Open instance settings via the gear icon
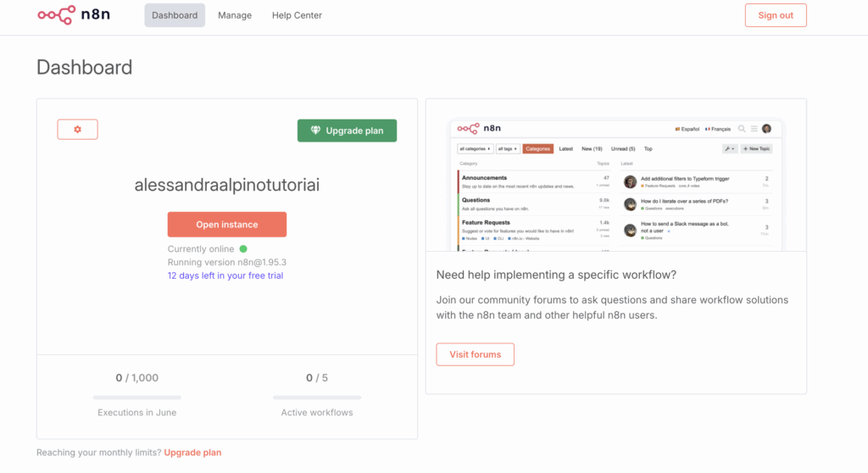The height and width of the screenshot is (473, 868). click(78, 130)
